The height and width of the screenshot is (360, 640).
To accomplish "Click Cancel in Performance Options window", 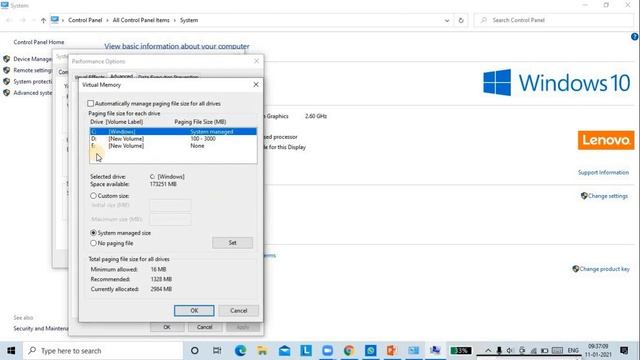I will click(204, 327).
